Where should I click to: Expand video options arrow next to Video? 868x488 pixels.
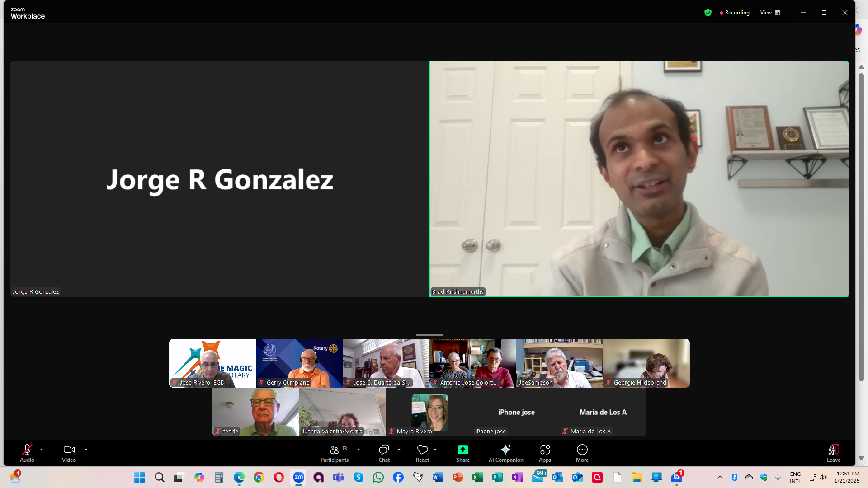(x=86, y=450)
